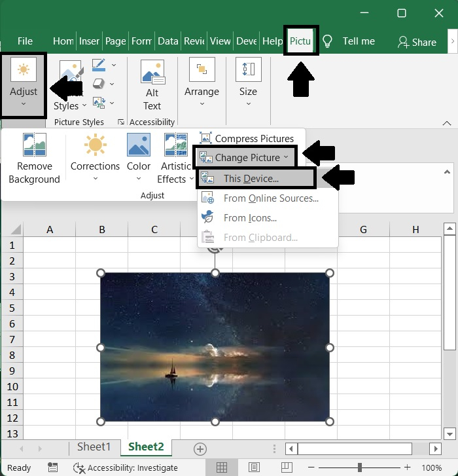The height and width of the screenshot is (476, 458).
Task: Open the Arrange group
Action: pos(202,82)
